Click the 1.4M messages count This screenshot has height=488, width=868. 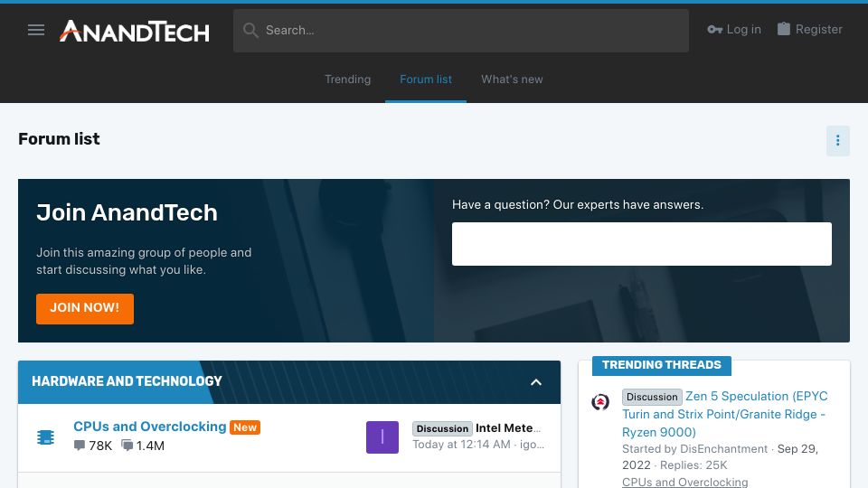143,446
